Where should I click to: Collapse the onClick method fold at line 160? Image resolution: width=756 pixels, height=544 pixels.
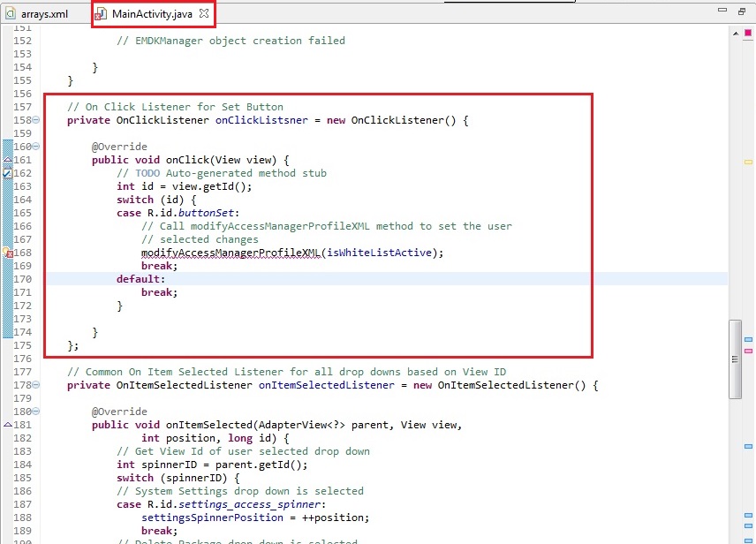(35, 147)
